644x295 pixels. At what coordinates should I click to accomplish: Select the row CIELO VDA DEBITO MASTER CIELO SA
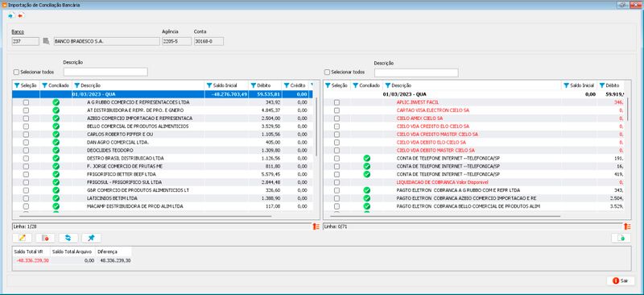tap(474, 150)
